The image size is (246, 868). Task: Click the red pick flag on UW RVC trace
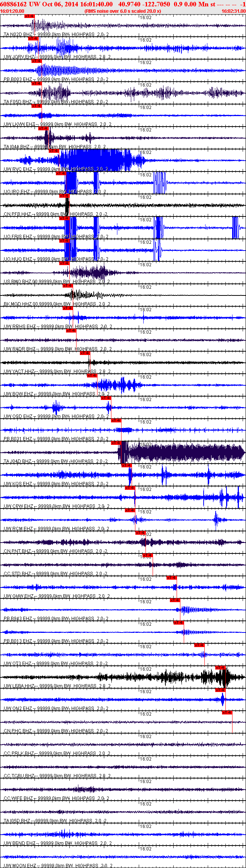coord(54,151)
